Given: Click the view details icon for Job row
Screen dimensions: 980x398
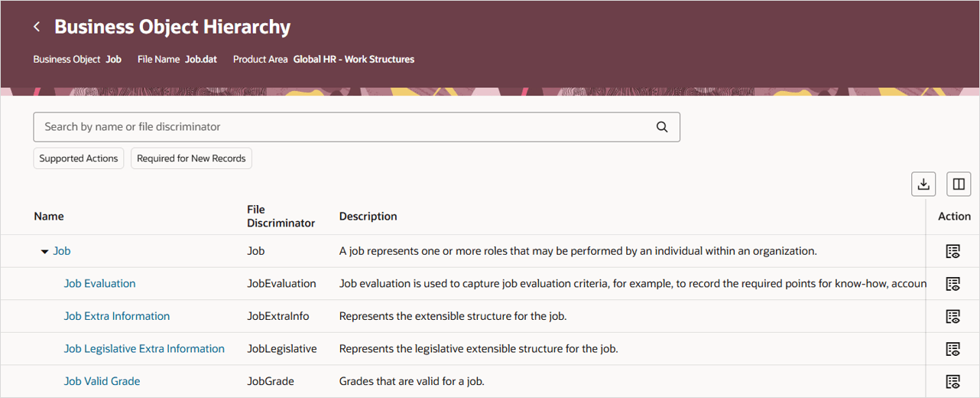Looking at the screenshot, I should tap(952, 251).
